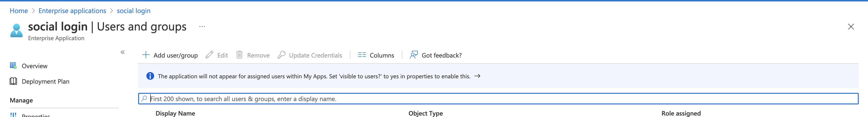Click the Add user/group plus icon
The image size is (868, 117).
[x=146, y=55]
